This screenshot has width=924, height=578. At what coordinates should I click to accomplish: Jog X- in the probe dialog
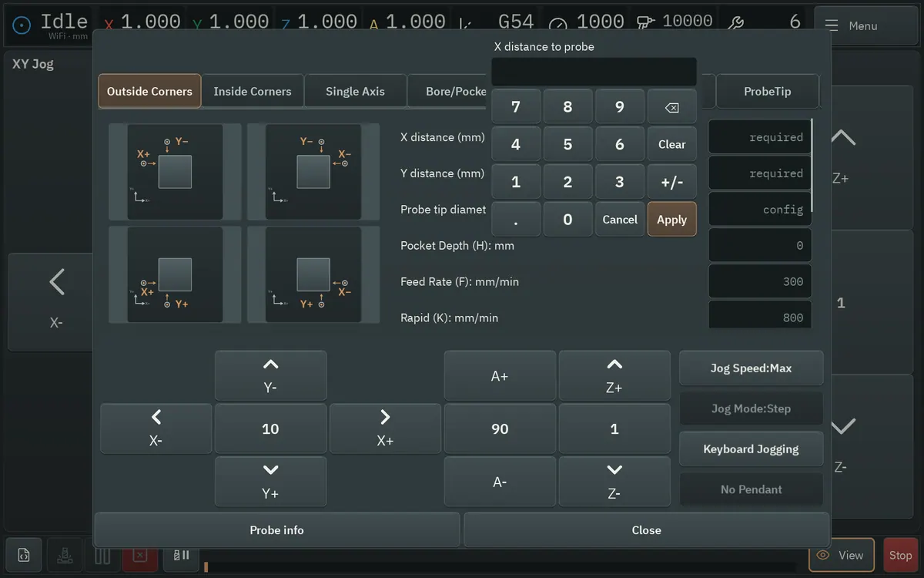coord(156,428)
